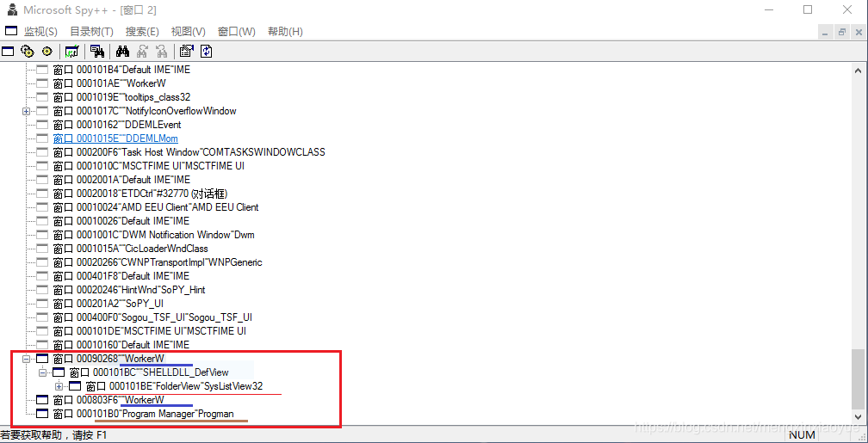Viewport: 868px width, 443px height.
Task: Click the vertical scrollbar down arrow
Action: [858, 415]
